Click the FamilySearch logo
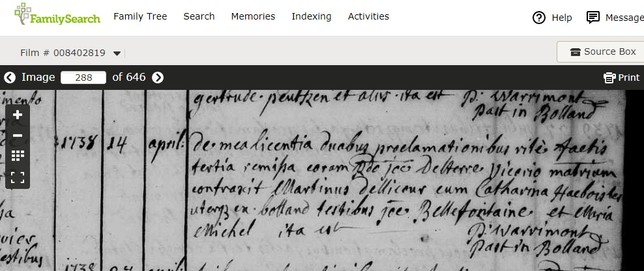Screen dimensions: 644x271 pyautogui.click(x=57, y=15)
